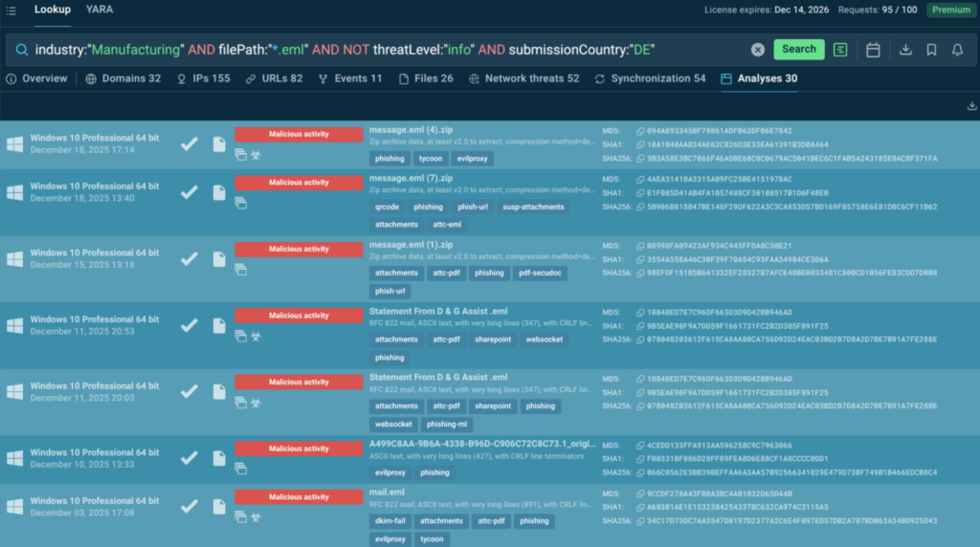
Task: Click the download icon in the search bar
Action: (905, 50)
